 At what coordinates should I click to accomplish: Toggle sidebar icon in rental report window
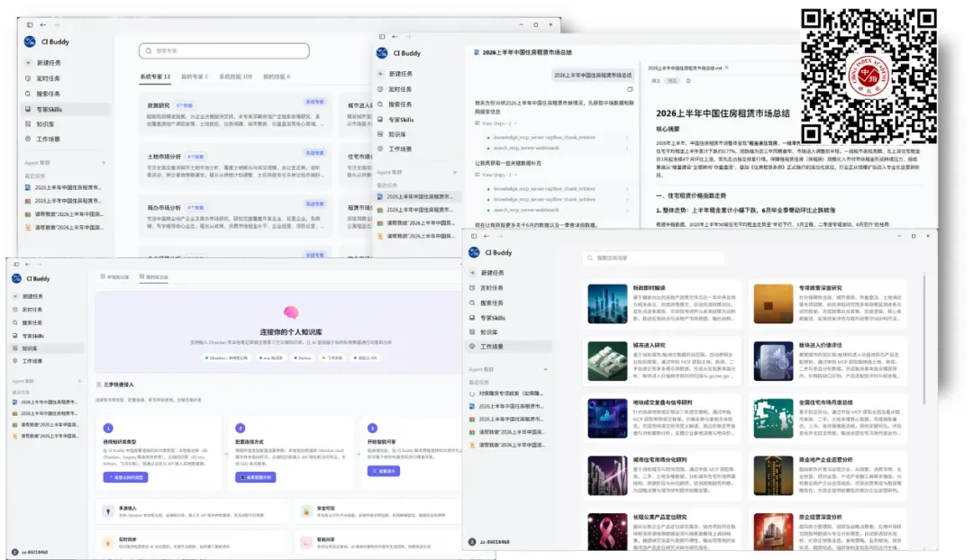click(382, 37)
